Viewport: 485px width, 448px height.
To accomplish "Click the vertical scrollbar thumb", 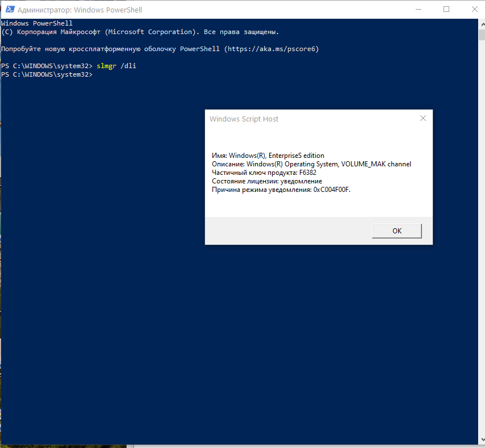I will (x=482, y=35).
